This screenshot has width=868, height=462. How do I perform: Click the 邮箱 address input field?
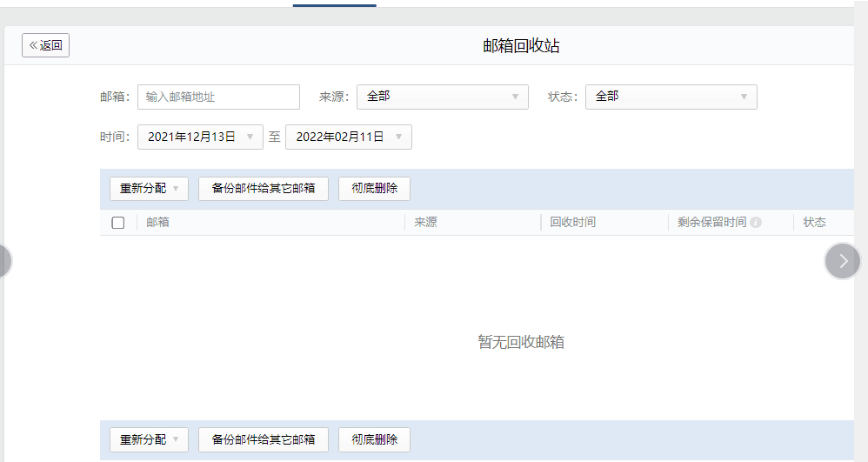(218, 97)
